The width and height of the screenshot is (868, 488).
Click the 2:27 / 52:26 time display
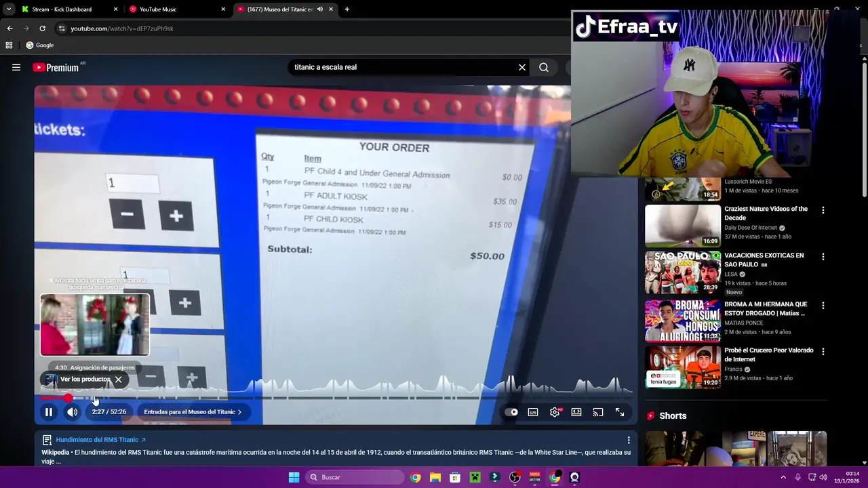pos(109,412)
